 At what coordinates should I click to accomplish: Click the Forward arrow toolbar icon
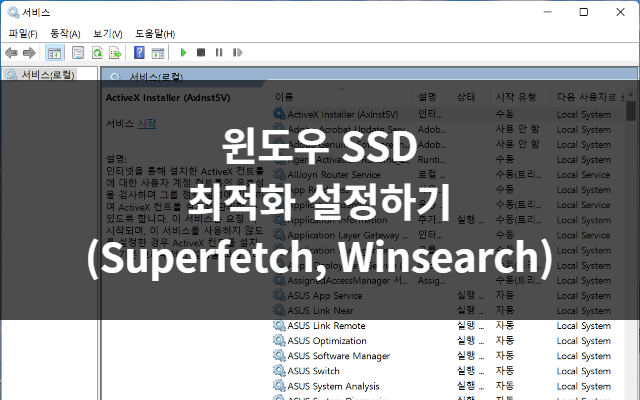(x=29, y=53)
